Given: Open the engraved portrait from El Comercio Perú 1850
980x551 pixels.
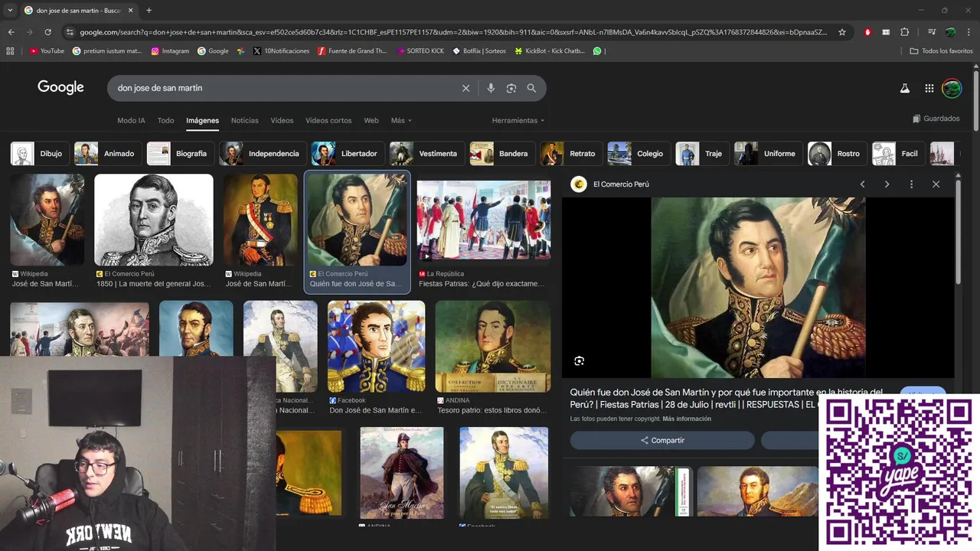Looking at the screenshot, I should [x=153, y=220].
